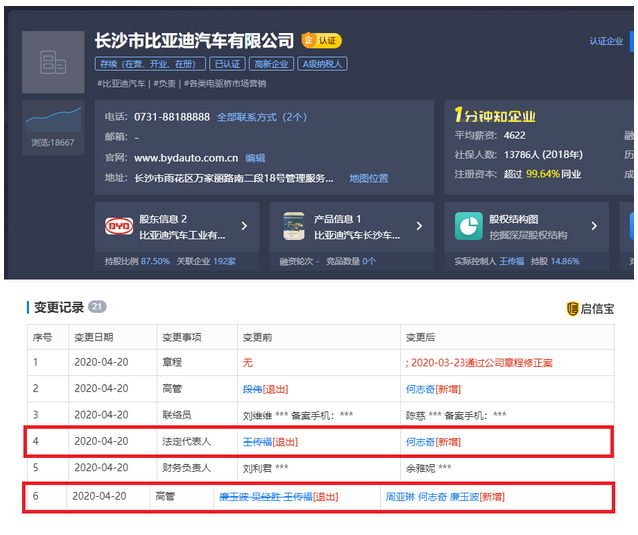Viewport: 638px width, 535px height.
Task: Click the www.bydauto.com.cn website address
Action: click(x=186, y=158)
